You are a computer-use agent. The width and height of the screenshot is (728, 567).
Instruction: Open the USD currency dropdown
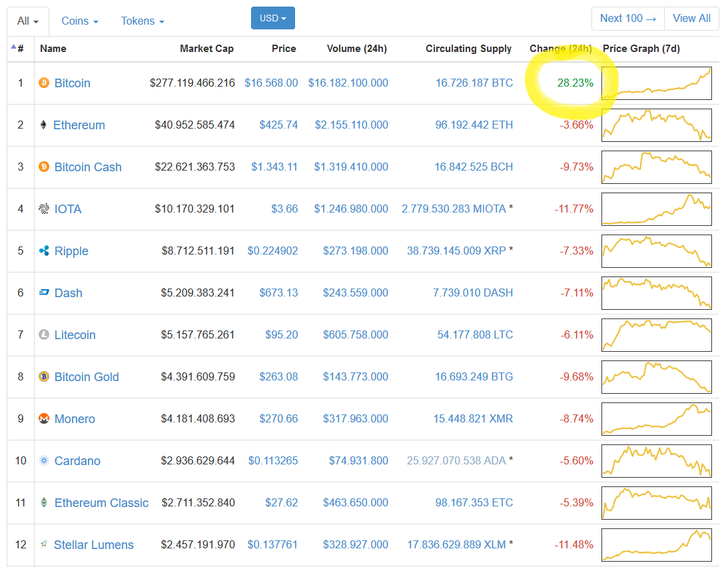(272, 18)
